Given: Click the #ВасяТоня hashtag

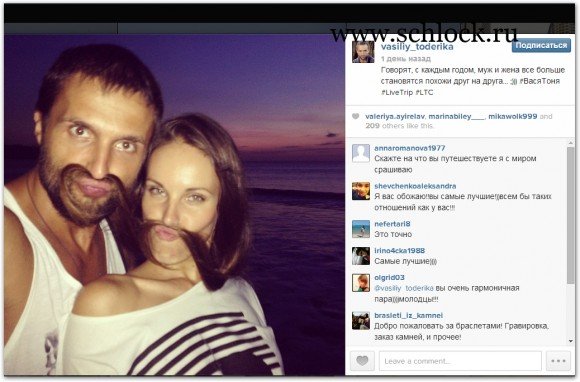Looking at the screenshot, I should click(539, 81).
